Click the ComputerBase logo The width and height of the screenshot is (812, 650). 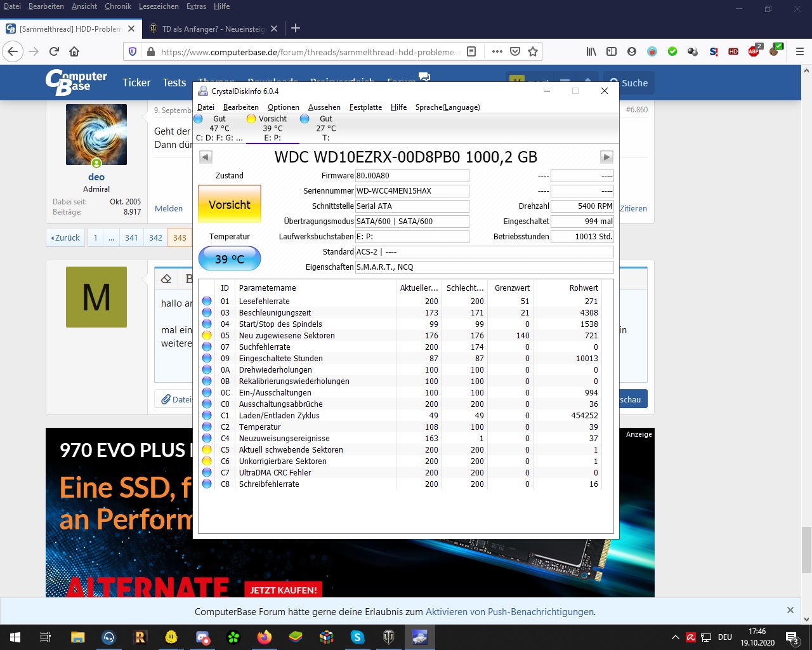pyautogui.click(x=76, y=83)
